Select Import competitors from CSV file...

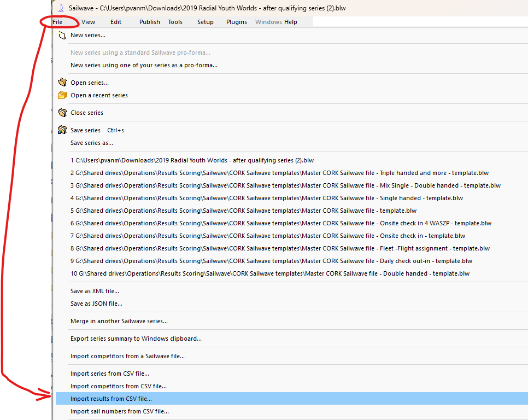(119, 386)
